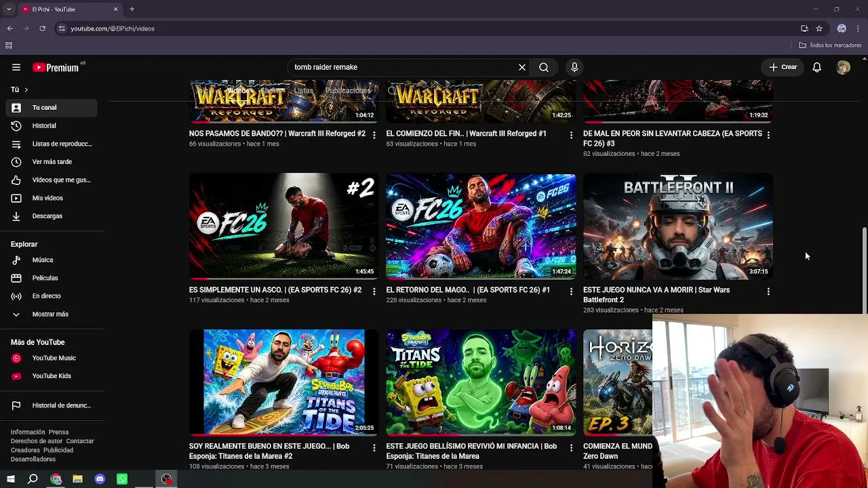Play the green Titans of the Tide thumbnail

pos(481,383)
